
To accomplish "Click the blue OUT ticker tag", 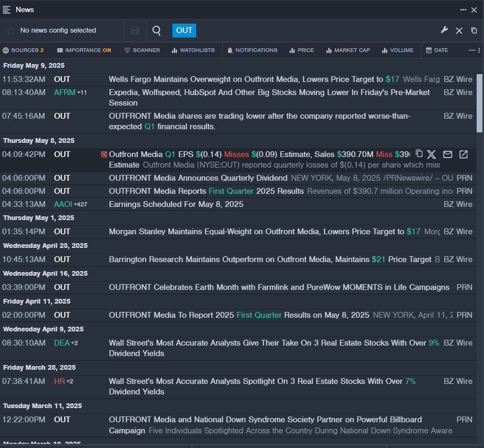I will pos(184,30).
